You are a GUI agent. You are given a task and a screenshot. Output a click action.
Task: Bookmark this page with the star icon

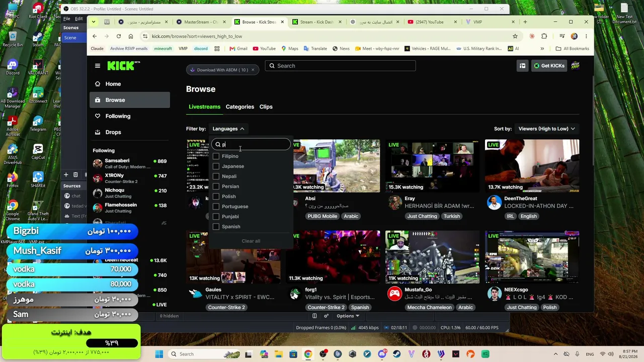coord(515,36)
